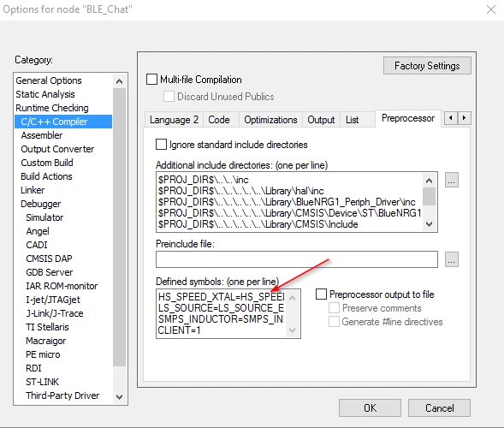This screenshot has height=428, width=504.
Task: Toggle Preserve comments checkbox
Action: coord(334,308)
